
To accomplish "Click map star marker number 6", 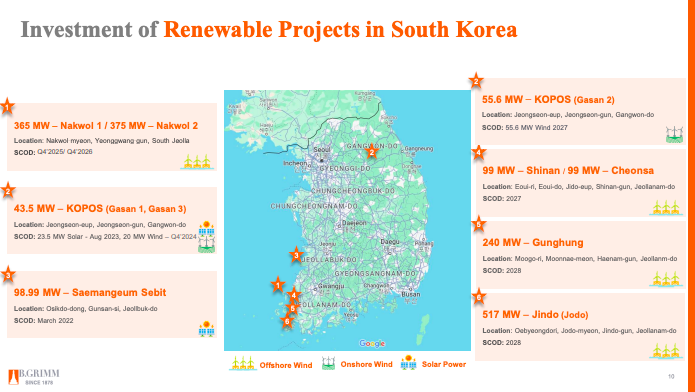I will pos(287,321).
